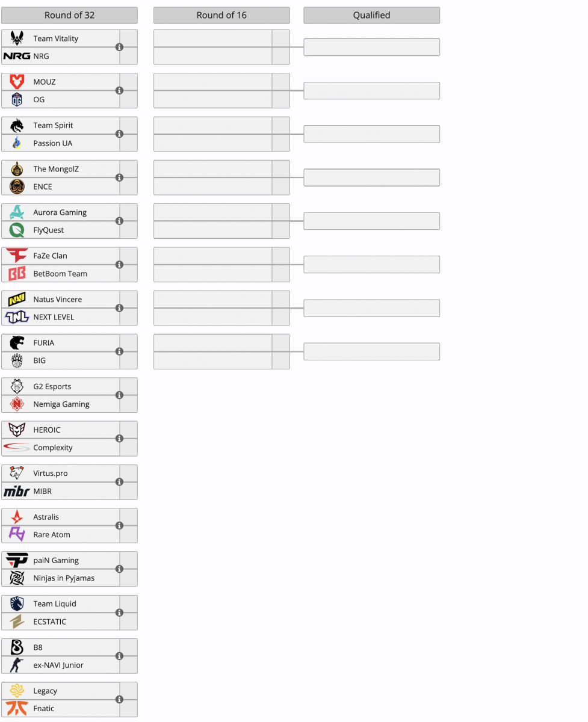Click the Team Liquid logo icon

[x=17, y=603]
